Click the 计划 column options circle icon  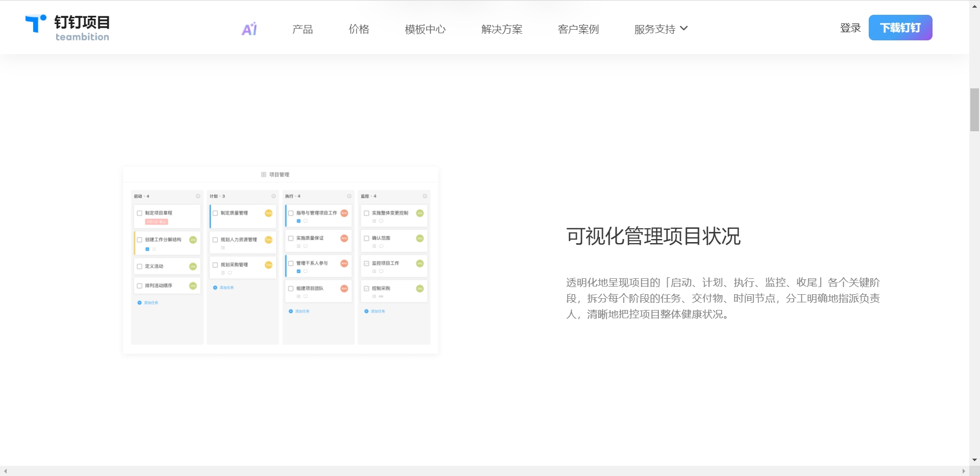tap(274, 196)
